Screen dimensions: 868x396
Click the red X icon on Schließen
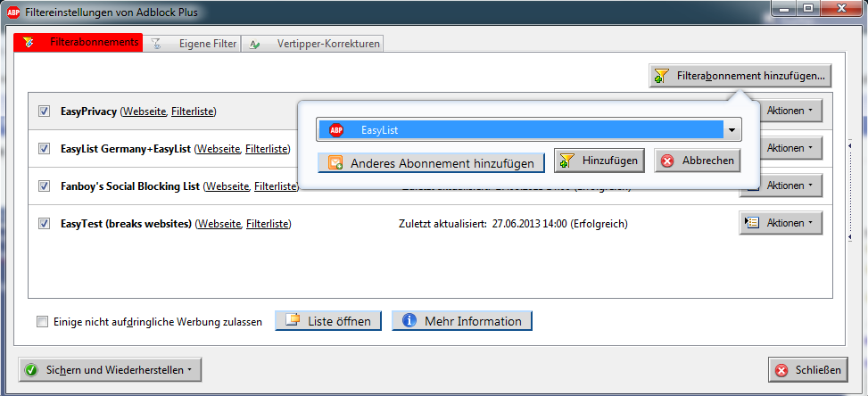coord(781,370)
